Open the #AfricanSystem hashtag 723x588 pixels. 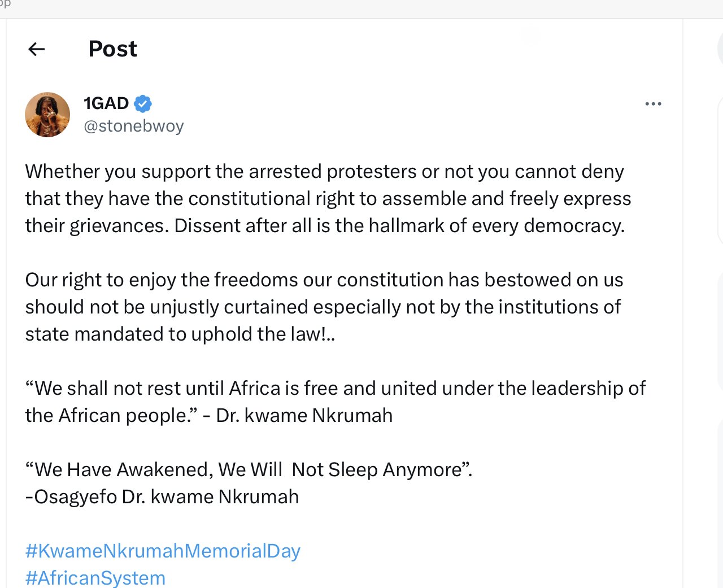95,578
